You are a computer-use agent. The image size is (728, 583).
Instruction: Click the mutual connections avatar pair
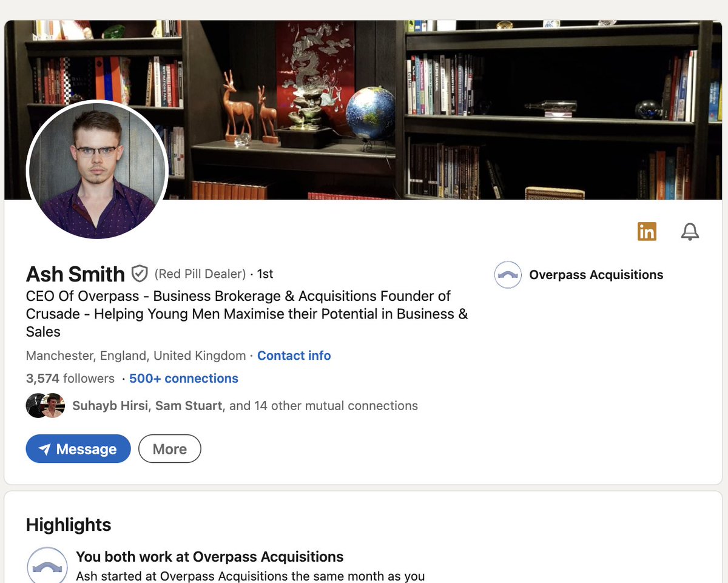coord(45,406)
